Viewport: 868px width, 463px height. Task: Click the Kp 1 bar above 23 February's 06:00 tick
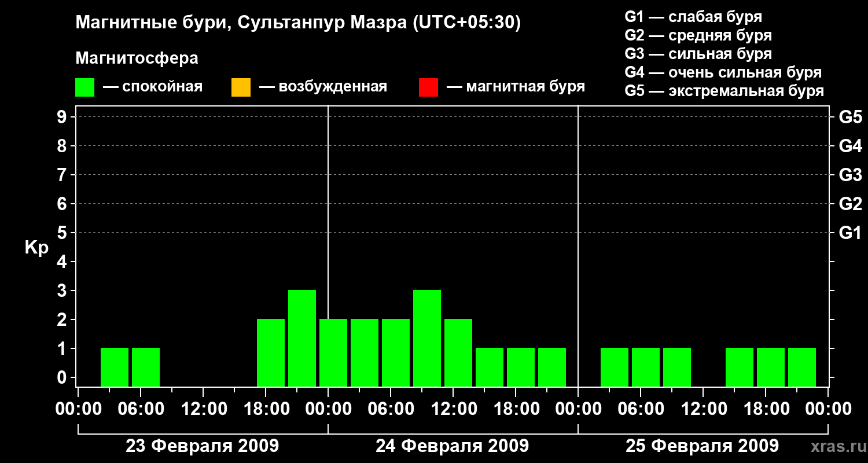point(146,367)
